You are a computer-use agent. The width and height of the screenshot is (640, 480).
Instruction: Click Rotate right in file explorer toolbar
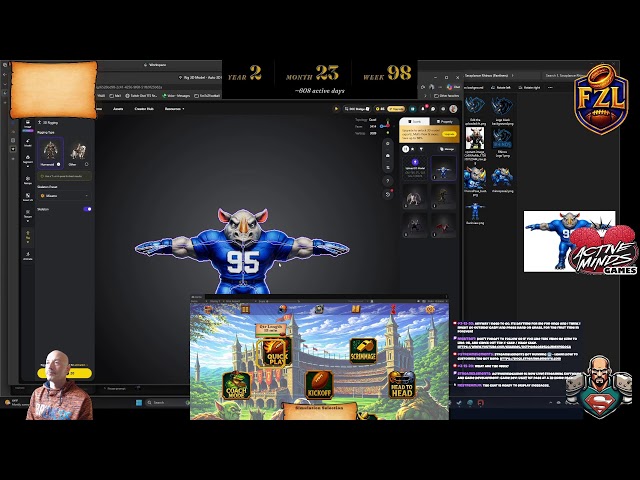[x=529, y=87]
